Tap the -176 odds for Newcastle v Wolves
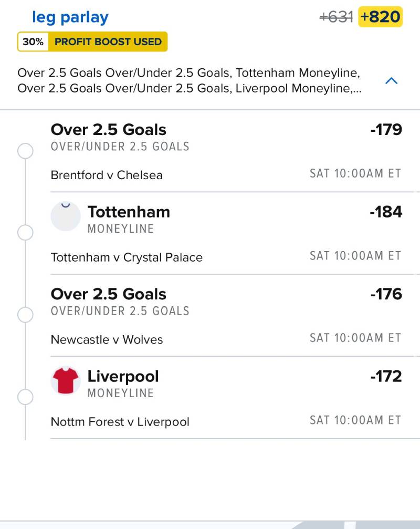 pyautogui.click(x=386, y=294)
